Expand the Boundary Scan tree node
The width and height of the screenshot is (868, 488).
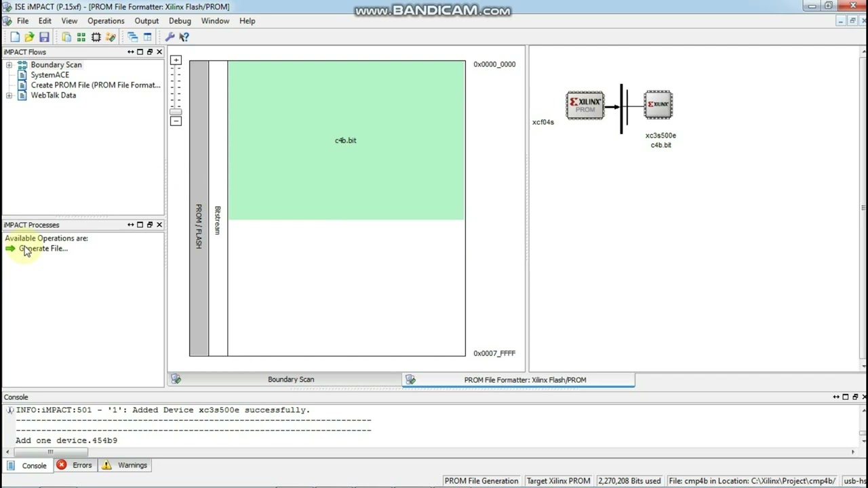(9, 65)
